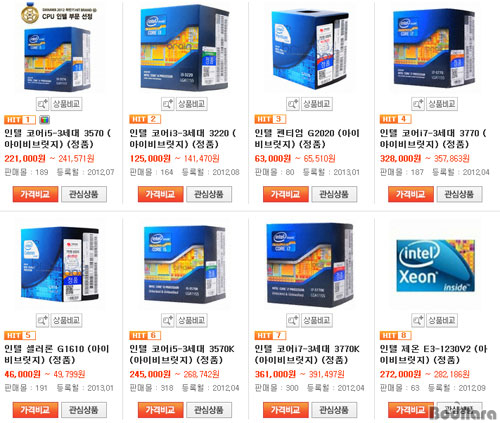The width and height of the screenshot is (500, 423).
Task: Click the 361,000원 price of i7-3770K
Action: (x=275, y=374)
